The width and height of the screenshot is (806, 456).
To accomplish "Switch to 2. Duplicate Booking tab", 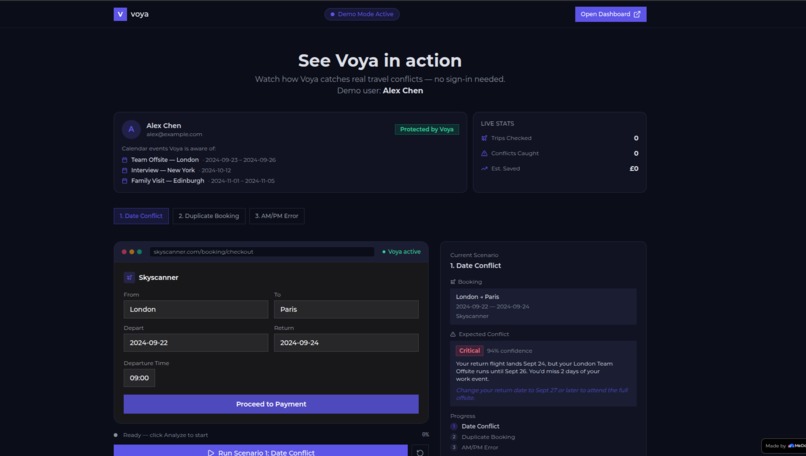I will pos(209,216).
